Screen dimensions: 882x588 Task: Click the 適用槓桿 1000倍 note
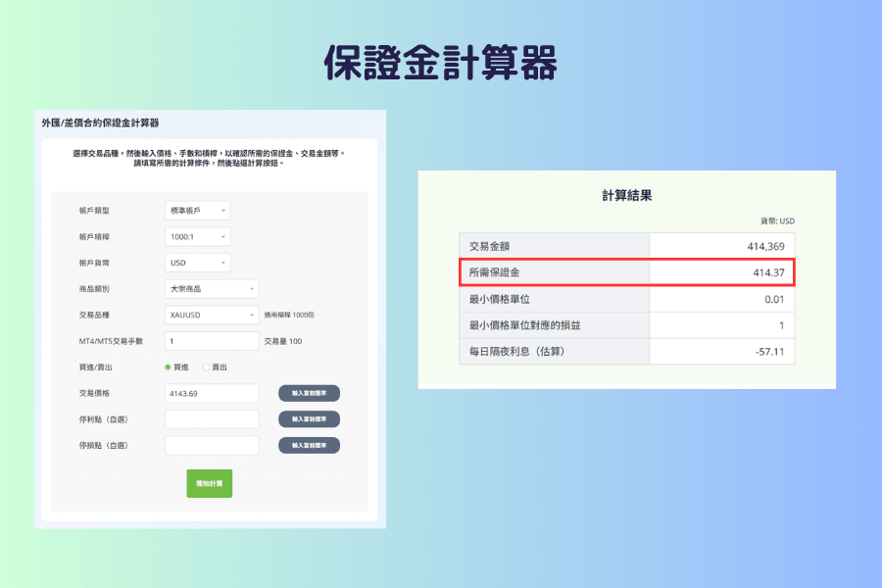point(289,316)
